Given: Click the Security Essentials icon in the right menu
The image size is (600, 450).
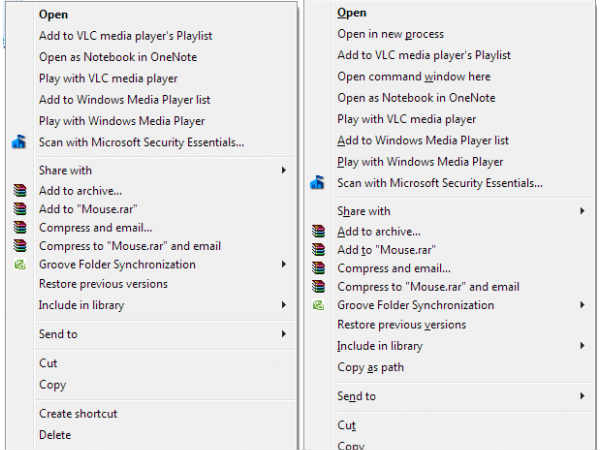Looking at the screenshot, I should point(318,183).
